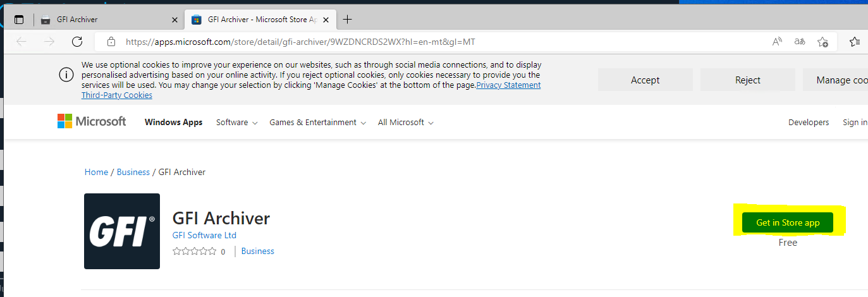The width and height of the screenshot is (868, 297).
Task: Go to the Microsoft home logo
Action: [92, 121]
